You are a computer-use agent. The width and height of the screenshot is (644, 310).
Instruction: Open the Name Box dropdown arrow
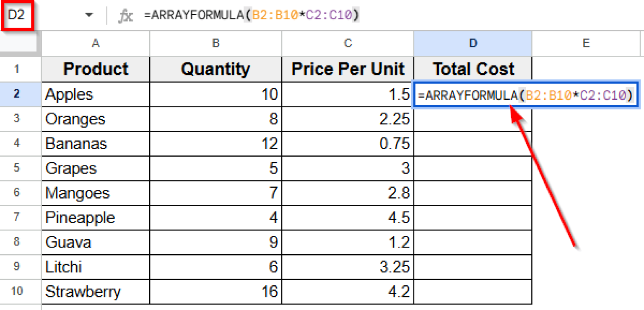point(88,14)
